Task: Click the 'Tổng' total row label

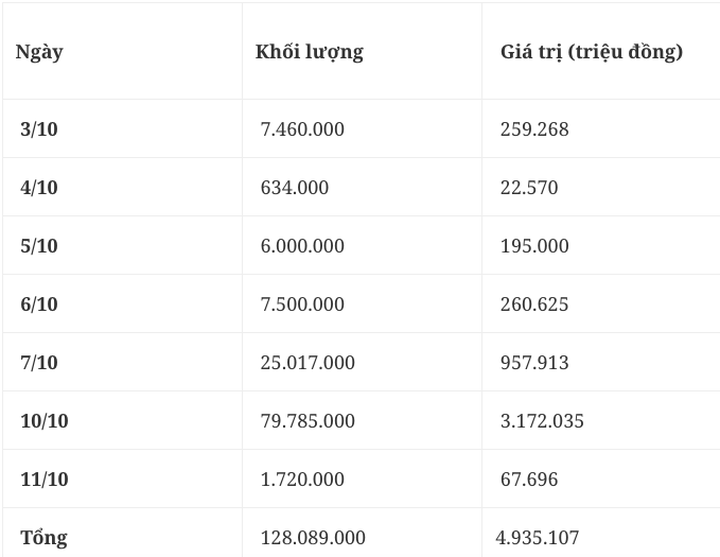Action: coord(43,537)
